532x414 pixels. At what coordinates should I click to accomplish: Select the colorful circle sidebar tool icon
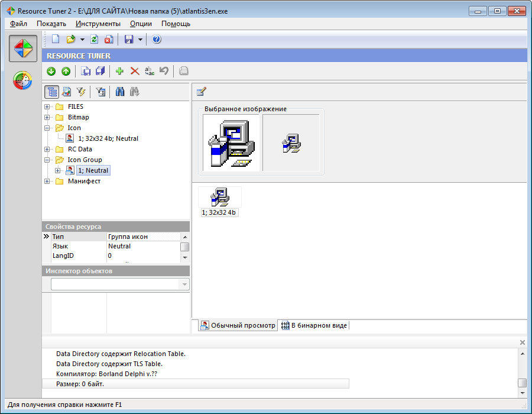click(22, 80)
